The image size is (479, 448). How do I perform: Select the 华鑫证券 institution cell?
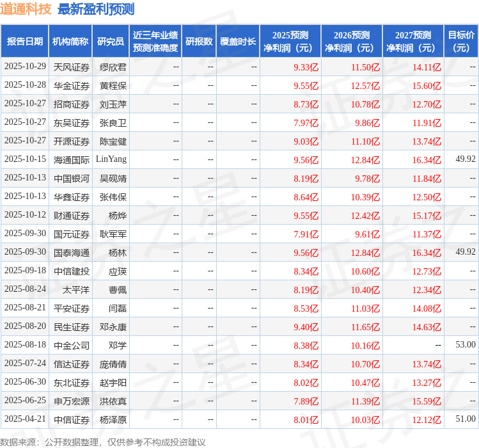point(72,197)
